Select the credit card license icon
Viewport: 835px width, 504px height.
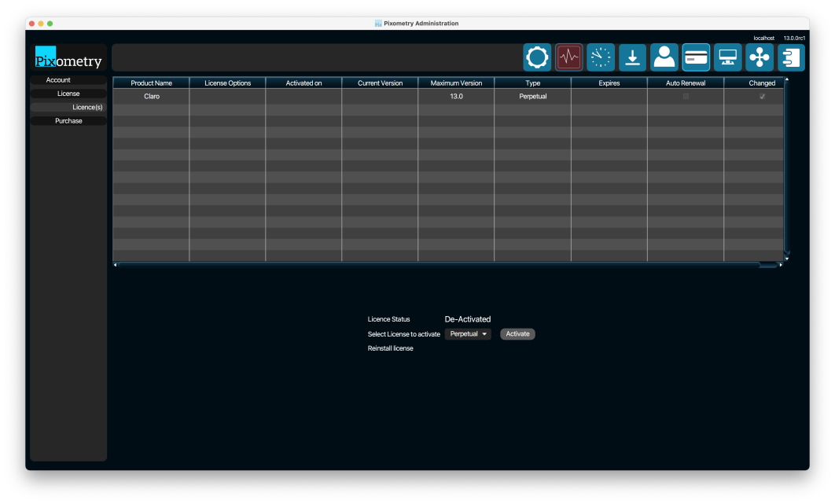(696, 57)
